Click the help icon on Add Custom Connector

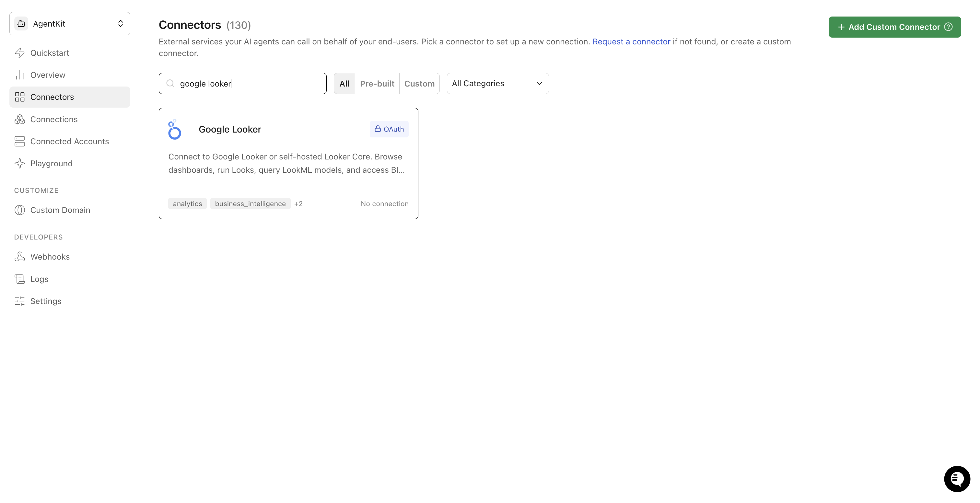coord(949,27)
